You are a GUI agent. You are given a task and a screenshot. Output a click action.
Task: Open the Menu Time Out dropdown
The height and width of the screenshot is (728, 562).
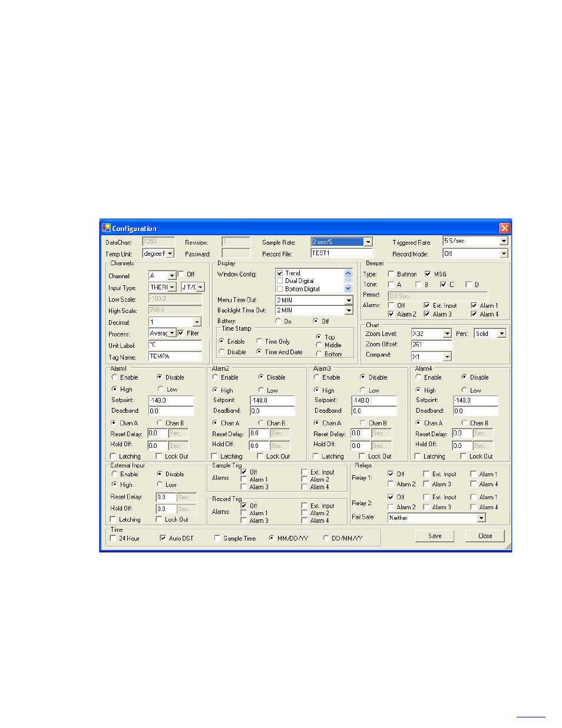tap(349, 300)
